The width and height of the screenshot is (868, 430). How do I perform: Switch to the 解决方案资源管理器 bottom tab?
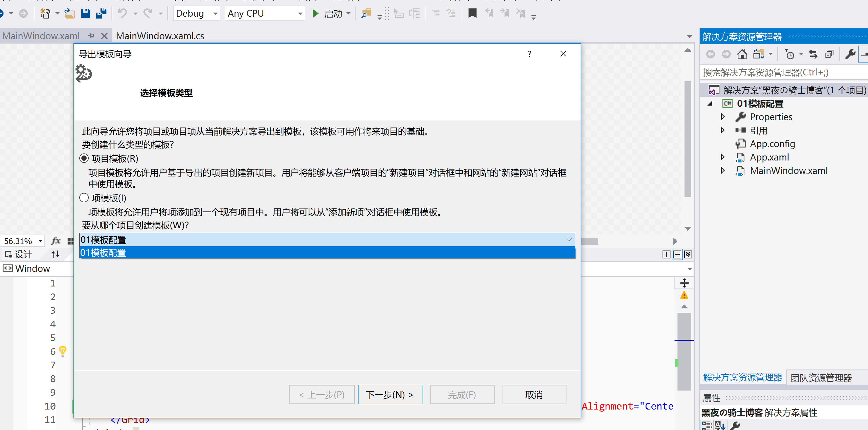point(742,377)
